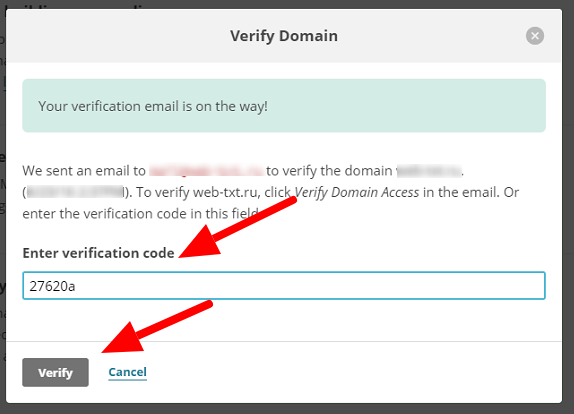Click the blurred text inside parentheses
Viewport: 574px width, 414px height.
click(x=75, y=192)
